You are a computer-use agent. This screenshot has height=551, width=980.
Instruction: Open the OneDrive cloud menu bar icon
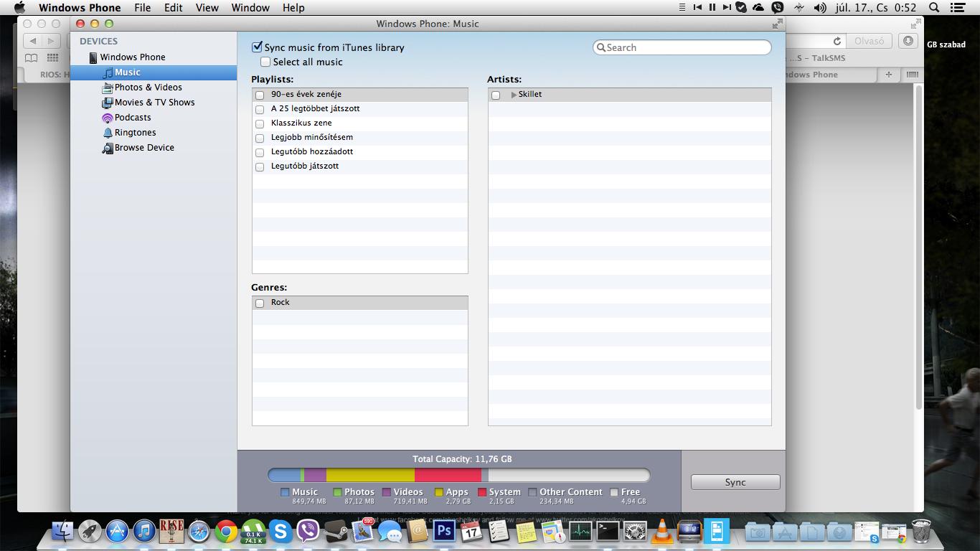click(x=758, y=7)
